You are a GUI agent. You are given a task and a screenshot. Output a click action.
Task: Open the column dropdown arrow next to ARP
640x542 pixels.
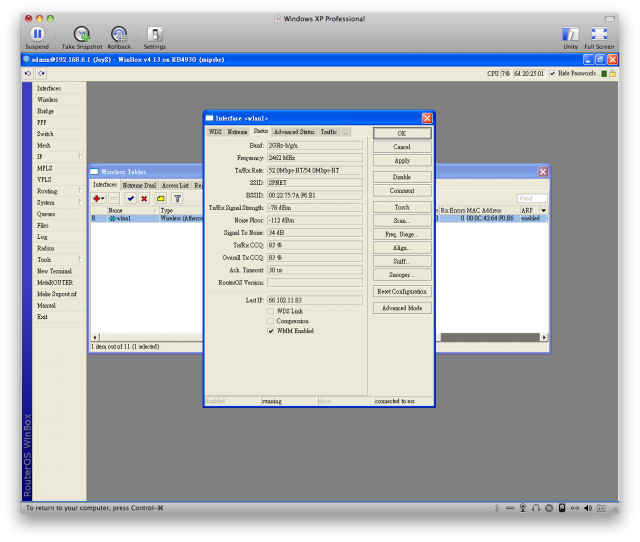[544, 210]
